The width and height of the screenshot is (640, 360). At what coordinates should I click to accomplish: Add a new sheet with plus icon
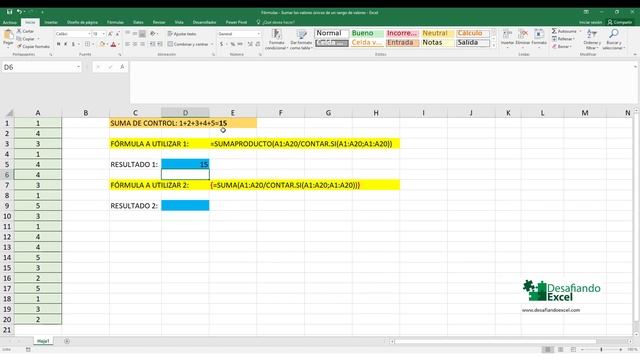[67, 341]
